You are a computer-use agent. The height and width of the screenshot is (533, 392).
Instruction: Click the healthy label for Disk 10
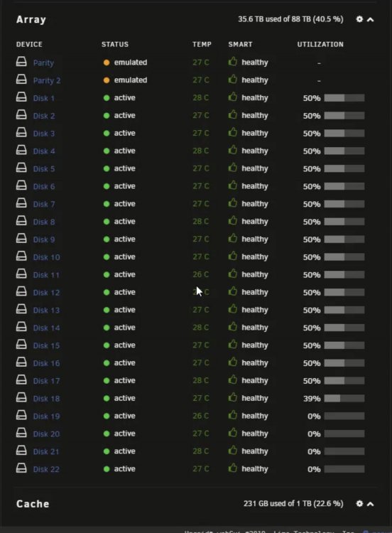(x=255, y=257)
